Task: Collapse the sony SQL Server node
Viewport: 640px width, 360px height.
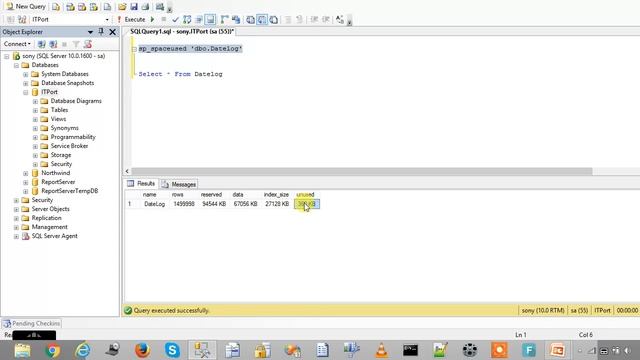Action: 7,56
